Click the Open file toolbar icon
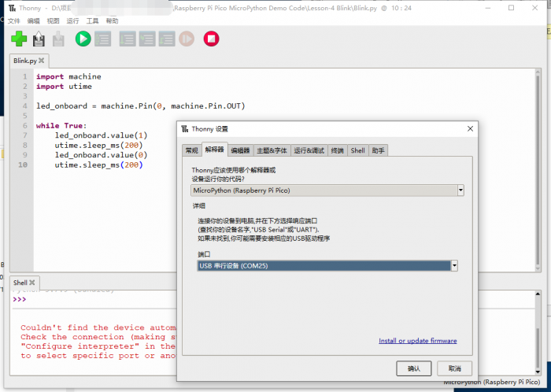 (x=39, y=39)
